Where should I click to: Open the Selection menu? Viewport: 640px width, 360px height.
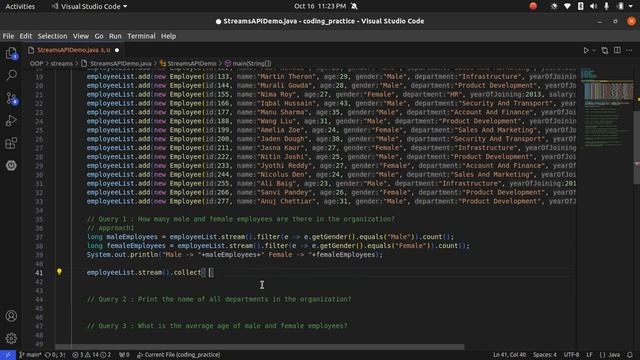(x=52, y=36)
